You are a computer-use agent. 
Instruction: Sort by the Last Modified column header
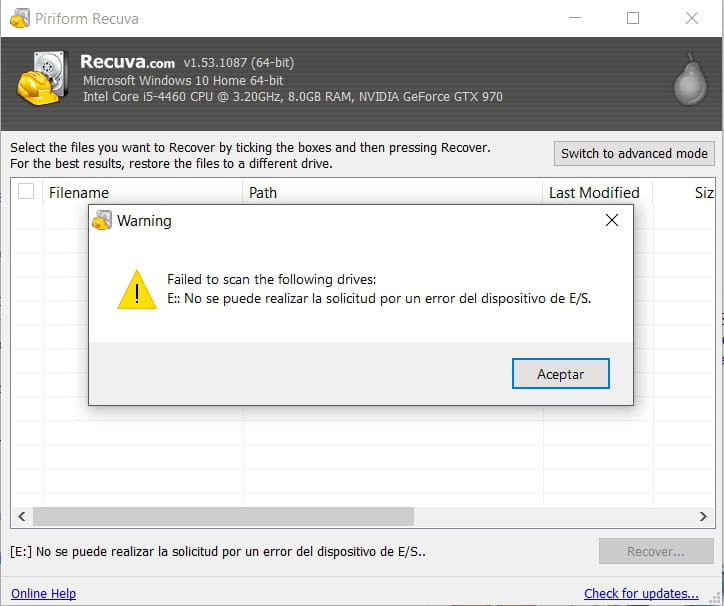pyautogui.click(x=594, y=192)
